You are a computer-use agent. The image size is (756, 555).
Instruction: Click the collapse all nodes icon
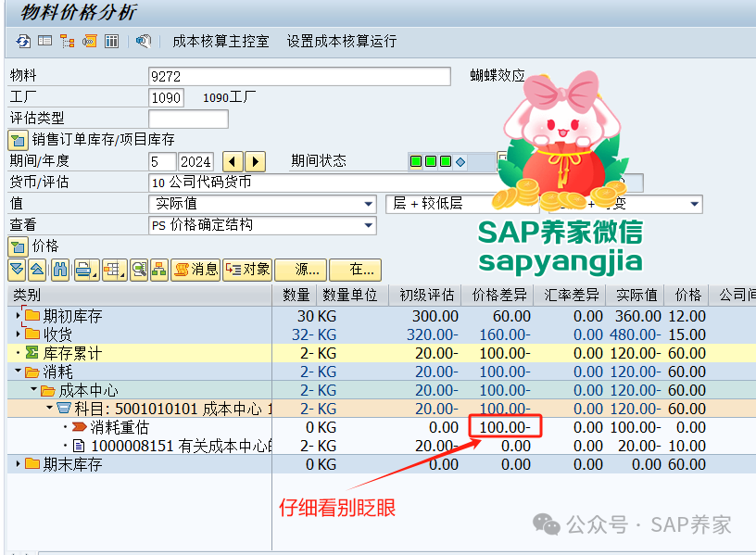pyautogui.click(x=37, y=270)
